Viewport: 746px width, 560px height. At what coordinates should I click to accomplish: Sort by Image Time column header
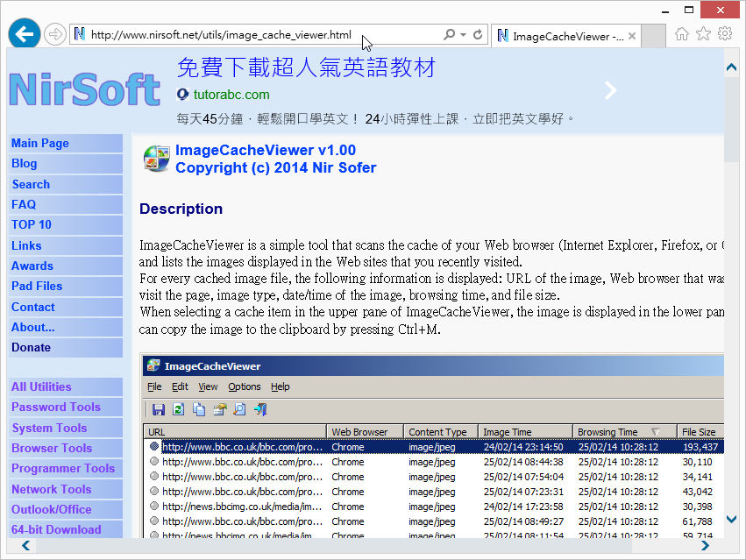[525, 431]
